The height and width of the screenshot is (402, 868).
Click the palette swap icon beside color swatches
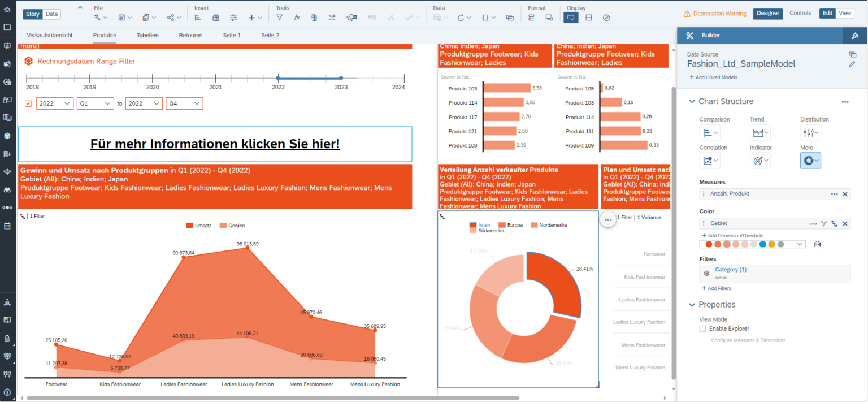817,244
